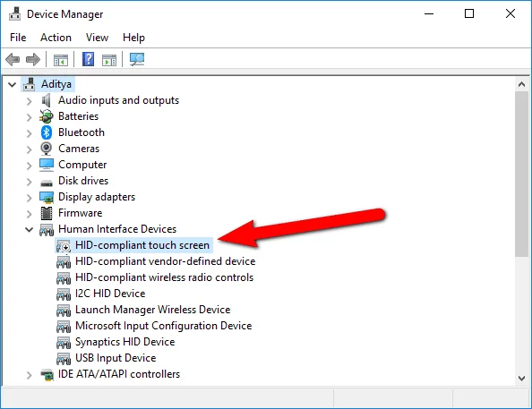532x409 pixels.
Task: Open the File menu
Action: coord(18,38)
